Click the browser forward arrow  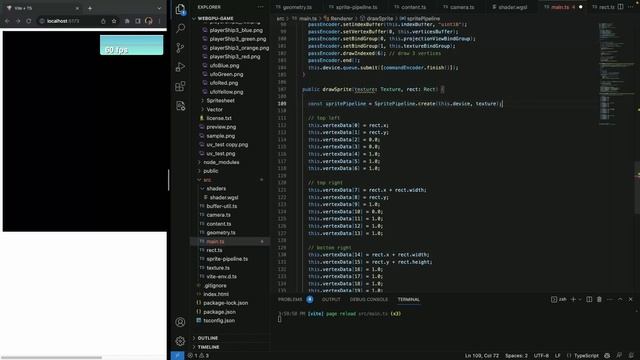18,21
